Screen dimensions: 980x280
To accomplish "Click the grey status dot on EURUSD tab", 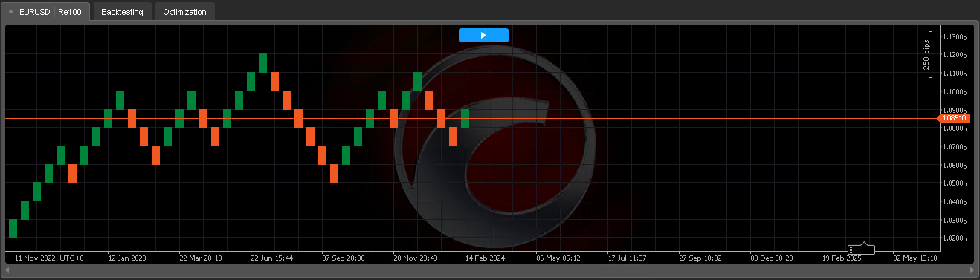I will 10,12.
